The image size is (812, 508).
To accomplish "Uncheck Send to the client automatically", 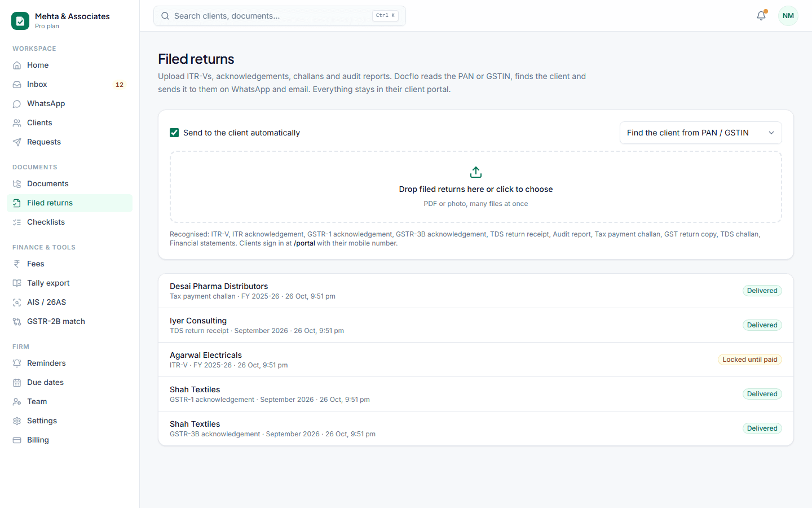I will tap(174, 133).
